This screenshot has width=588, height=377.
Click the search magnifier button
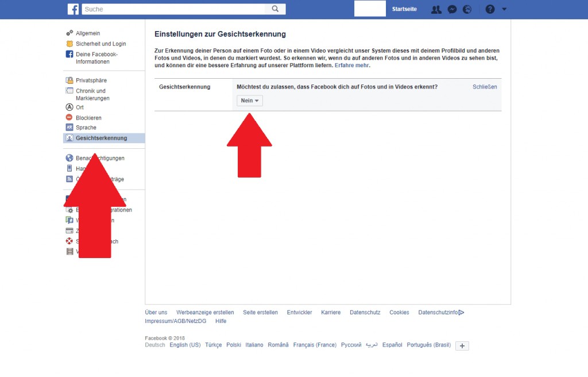[276, 9]
